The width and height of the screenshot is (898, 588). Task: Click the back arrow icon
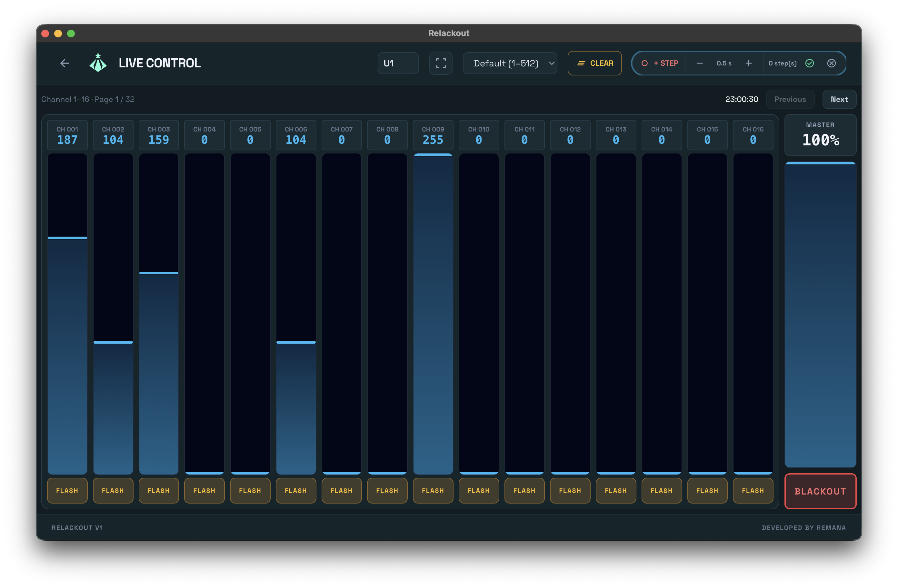pyautogui.click(x=65, y=63)
